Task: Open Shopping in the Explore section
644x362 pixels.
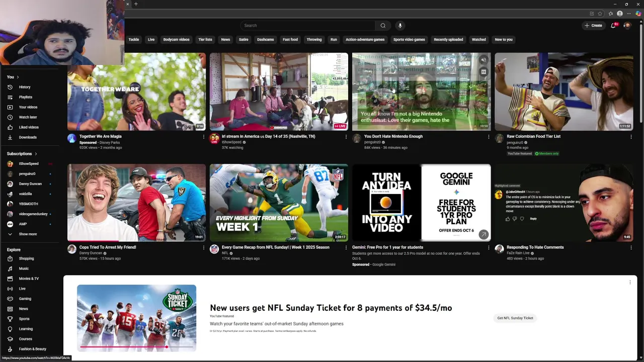Action: tap(22, 258)
